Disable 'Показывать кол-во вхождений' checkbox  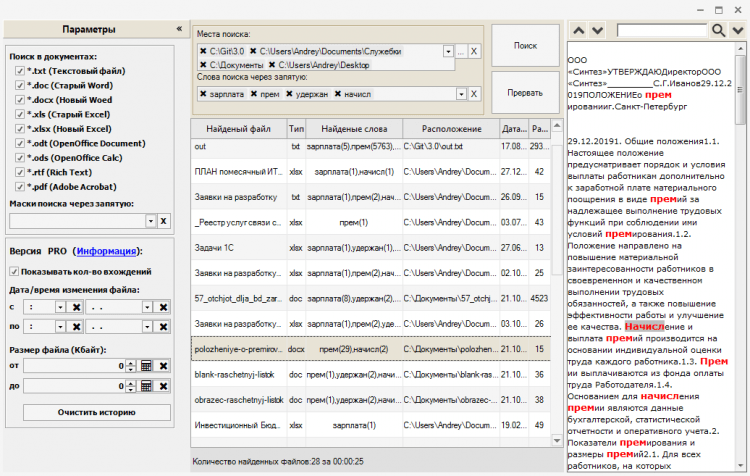pos(14,271)
